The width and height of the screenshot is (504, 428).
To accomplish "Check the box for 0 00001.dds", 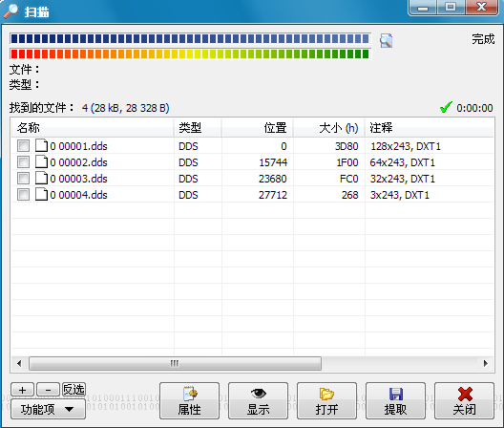I will [23, 146].
